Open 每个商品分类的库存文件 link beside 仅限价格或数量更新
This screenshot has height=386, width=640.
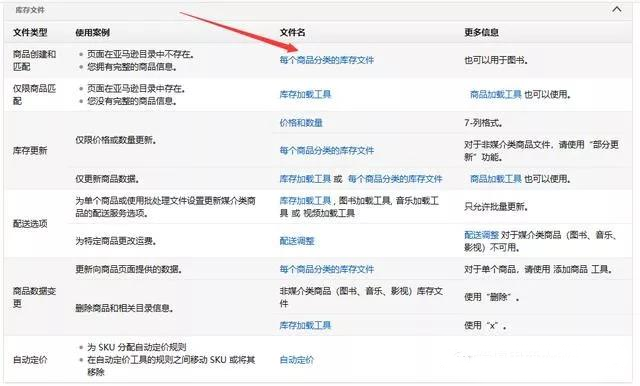[327, 151]
